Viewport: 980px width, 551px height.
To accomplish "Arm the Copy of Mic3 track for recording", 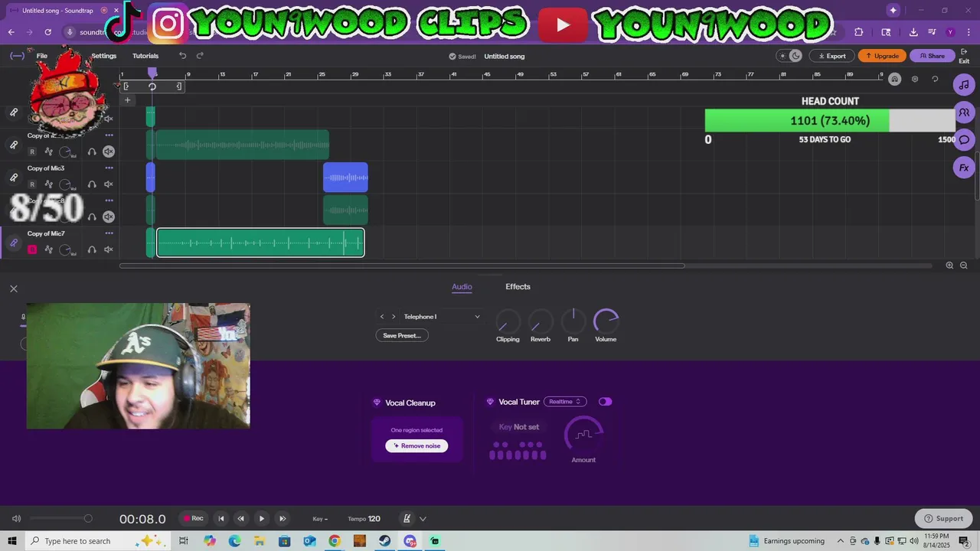I will click(x=32, y=184).
